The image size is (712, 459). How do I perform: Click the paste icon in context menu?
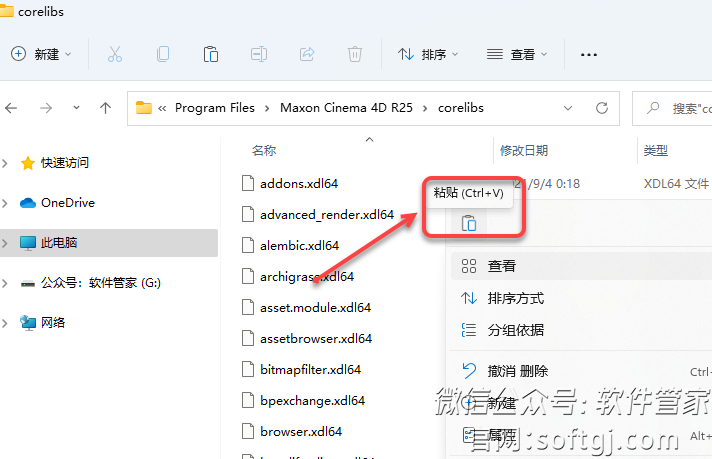469,223
